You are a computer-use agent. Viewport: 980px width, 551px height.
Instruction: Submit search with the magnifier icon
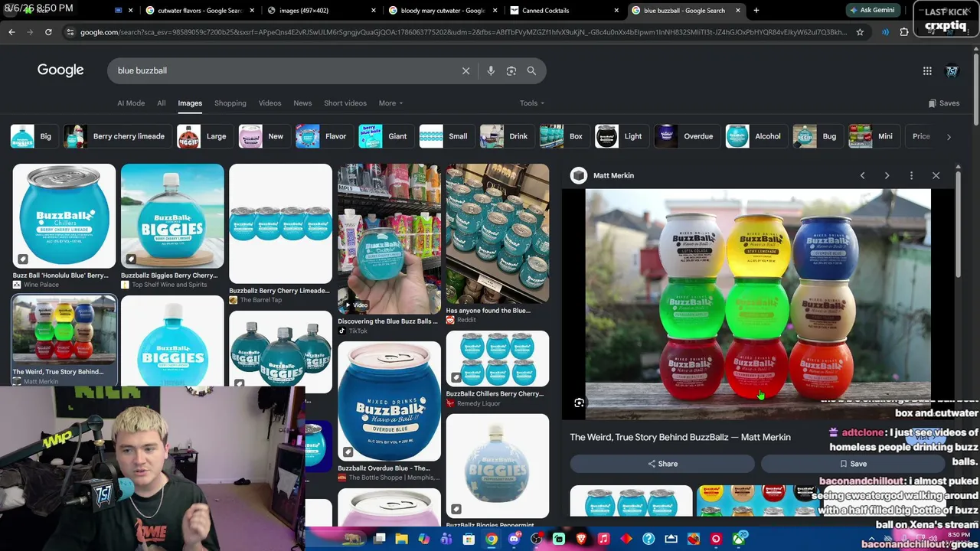[531, 70]
